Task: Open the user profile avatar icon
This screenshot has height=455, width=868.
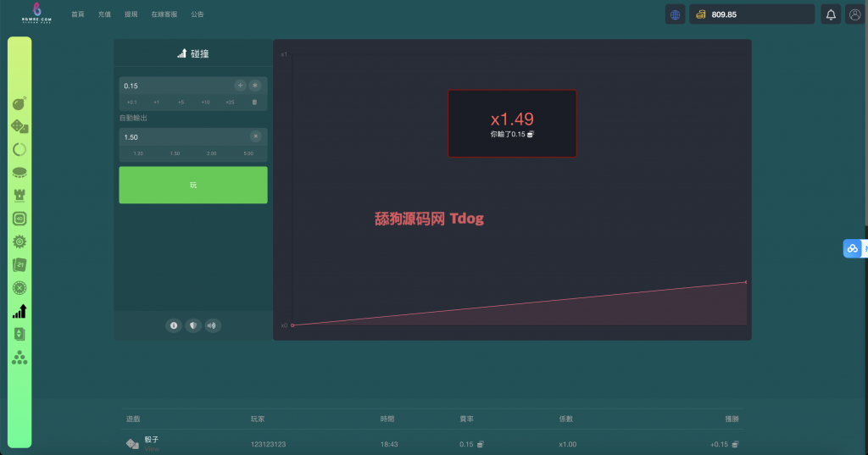Action: (x=854, y=14)
